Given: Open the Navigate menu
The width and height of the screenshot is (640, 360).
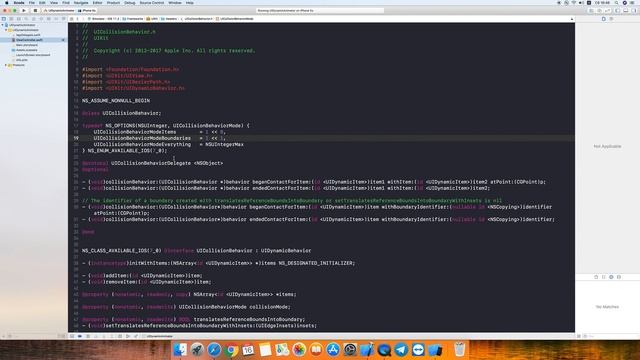Looking at the screenshot, I should point(81,3).
